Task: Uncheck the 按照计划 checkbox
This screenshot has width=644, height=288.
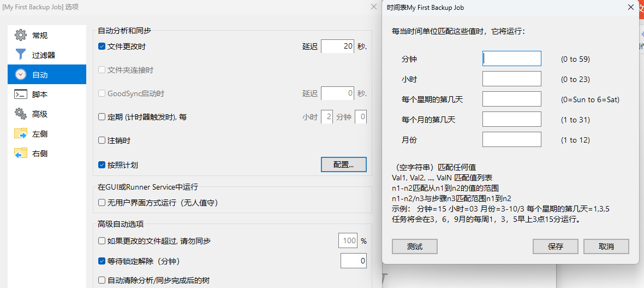Action: [x=102, y=165]
